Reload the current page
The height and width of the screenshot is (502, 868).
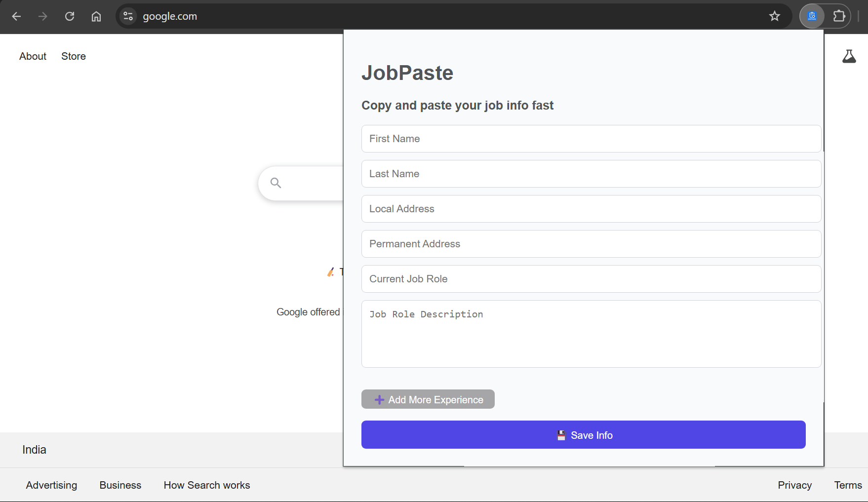click(70, 16)
